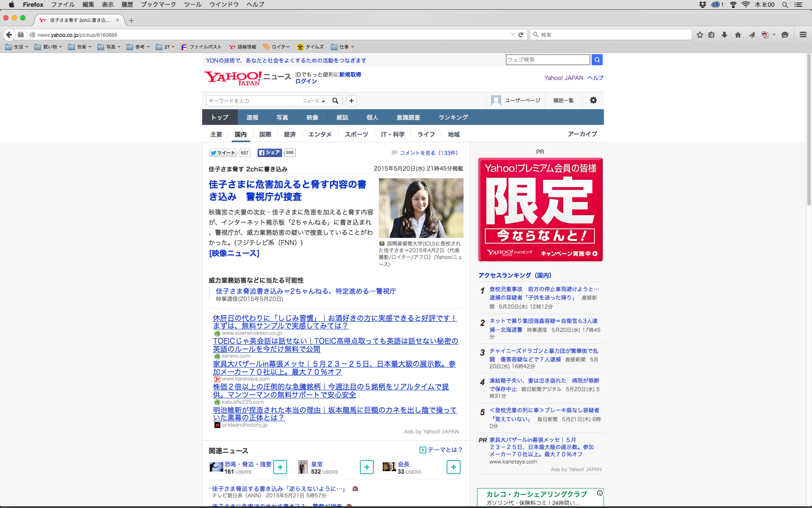Viewport: 812px width, 508px height.
Task: Follow the 恐喝・脅迫・強要 theme plus button
Action: click(280, 467)
